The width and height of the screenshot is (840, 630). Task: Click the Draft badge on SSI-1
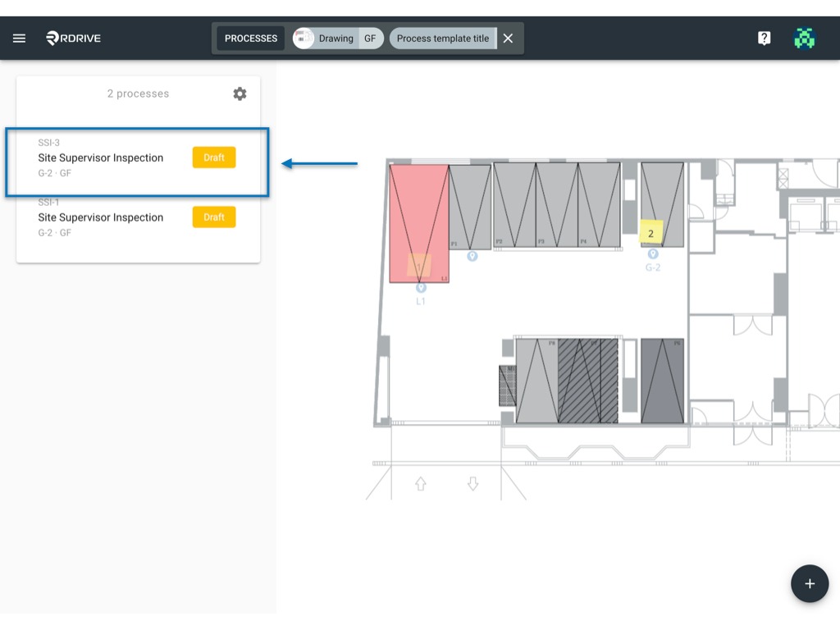click(214, 217)
